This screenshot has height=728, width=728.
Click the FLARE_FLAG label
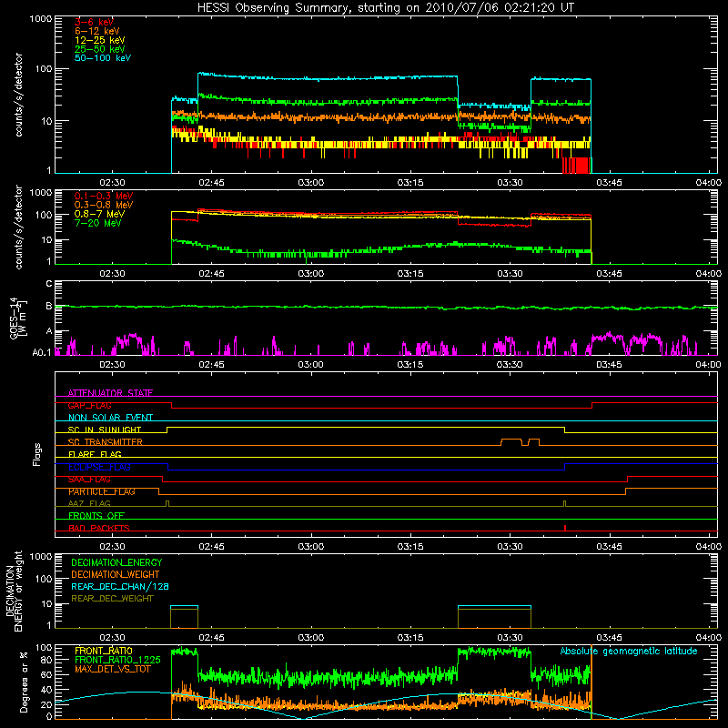[95, 454]
